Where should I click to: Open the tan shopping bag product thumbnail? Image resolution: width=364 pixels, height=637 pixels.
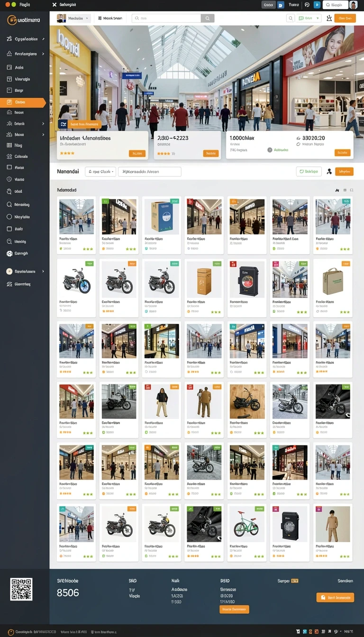tap(332, 279)
